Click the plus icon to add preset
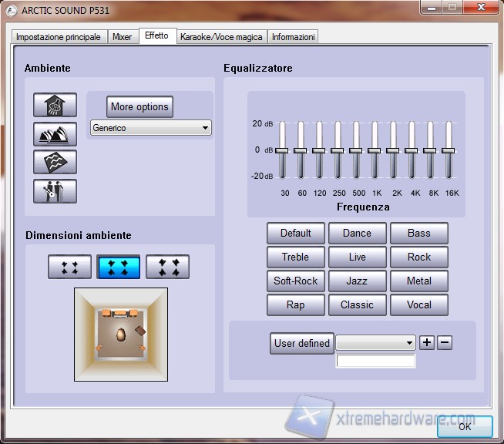Image resolution: width=504 pixels, height=444 pixels. click(x=428, y=343)
